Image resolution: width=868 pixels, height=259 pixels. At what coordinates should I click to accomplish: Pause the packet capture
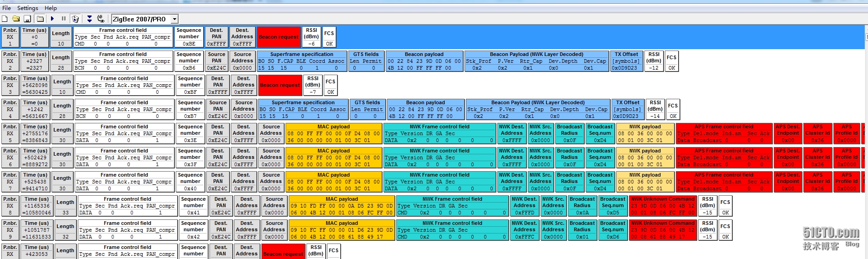click(x=64, y=19)
